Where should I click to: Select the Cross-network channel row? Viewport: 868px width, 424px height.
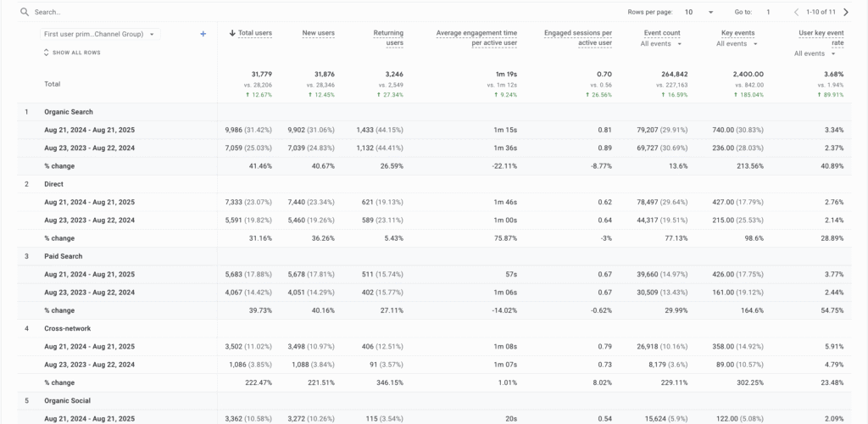pyautogui.click(x=67, y=328)
